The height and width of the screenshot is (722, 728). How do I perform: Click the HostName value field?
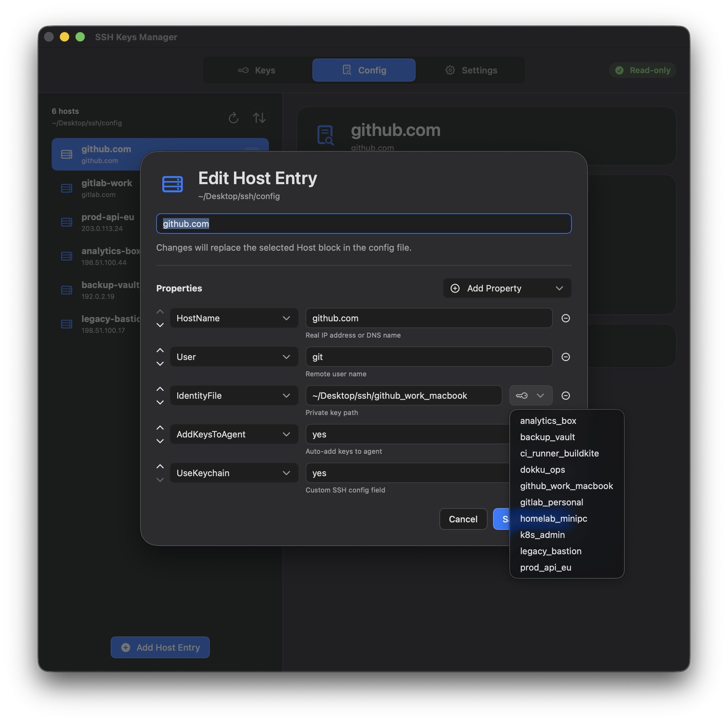[429, 318]
